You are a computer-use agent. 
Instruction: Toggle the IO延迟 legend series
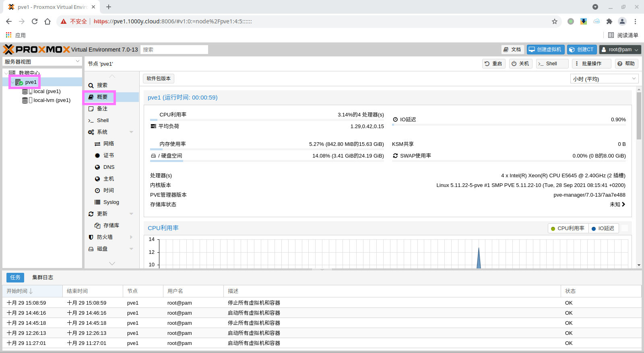(603, 228)
